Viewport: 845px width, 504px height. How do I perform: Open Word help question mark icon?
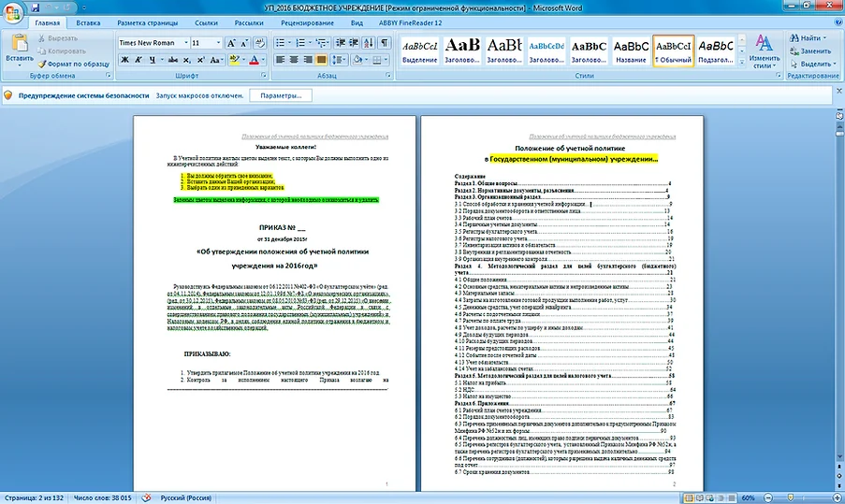pos(838,22)
